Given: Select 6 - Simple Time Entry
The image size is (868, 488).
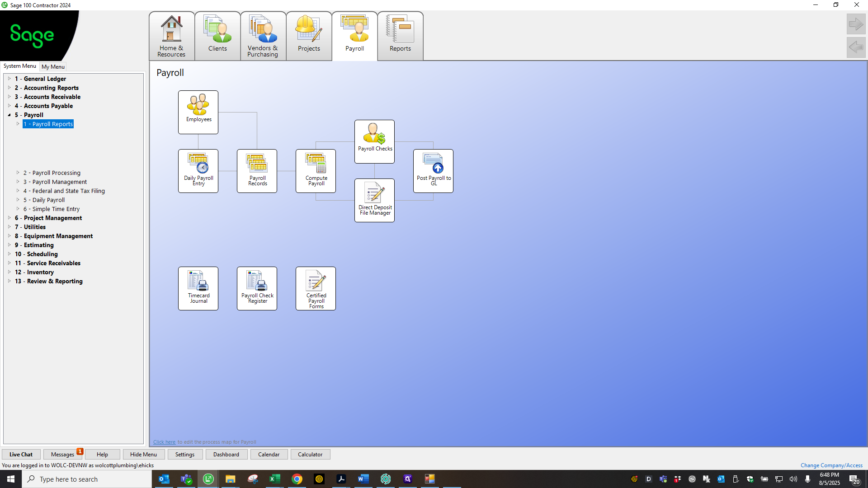Looking at the screenshot, I should pos(52,209).
